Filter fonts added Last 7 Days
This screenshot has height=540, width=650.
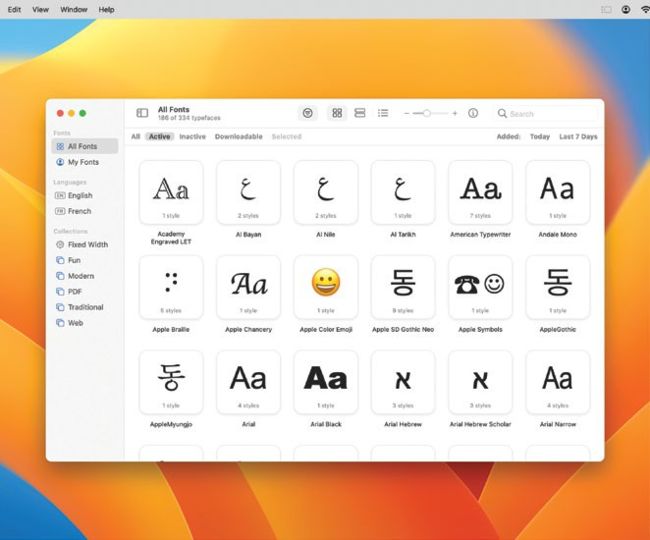578,136
